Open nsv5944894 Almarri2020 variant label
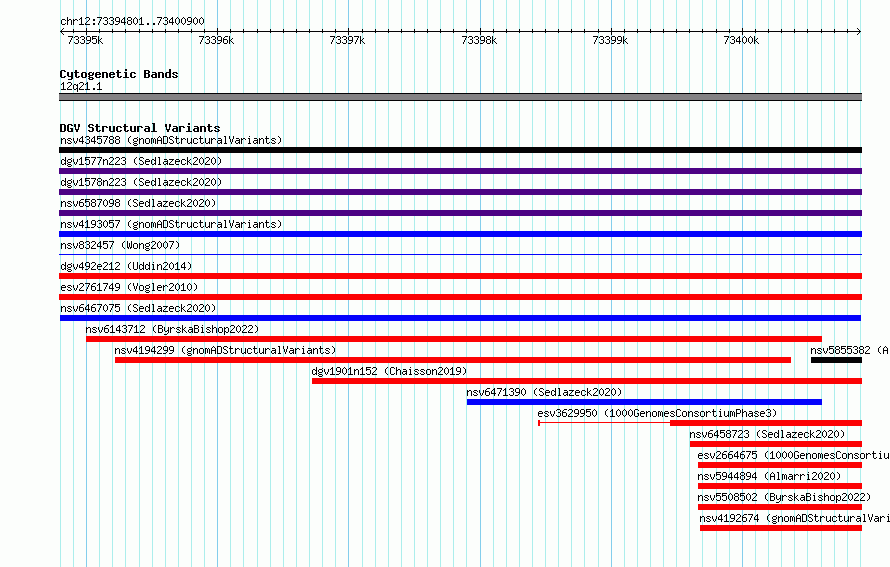 769,476
